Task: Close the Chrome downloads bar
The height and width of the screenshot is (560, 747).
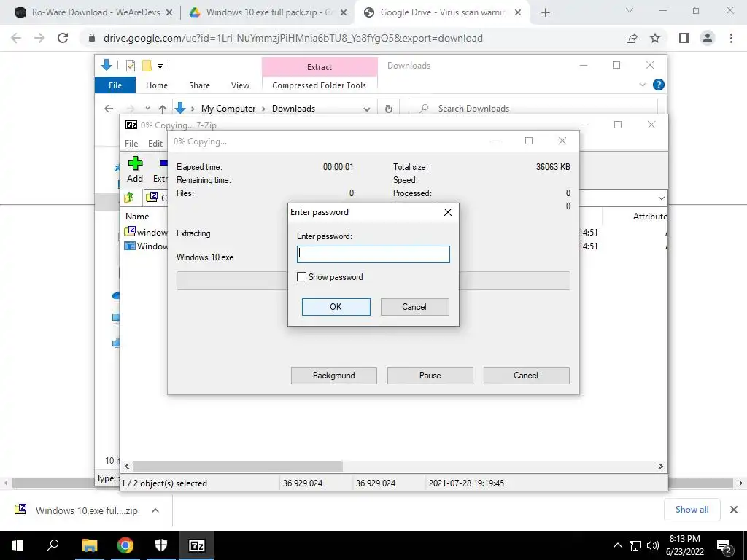Action: click(x=734, y=510)
